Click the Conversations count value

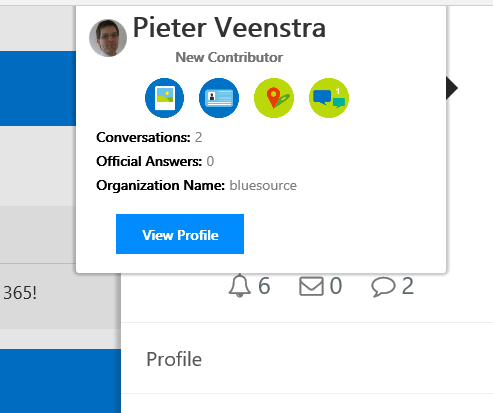click(x=198, y=137)
